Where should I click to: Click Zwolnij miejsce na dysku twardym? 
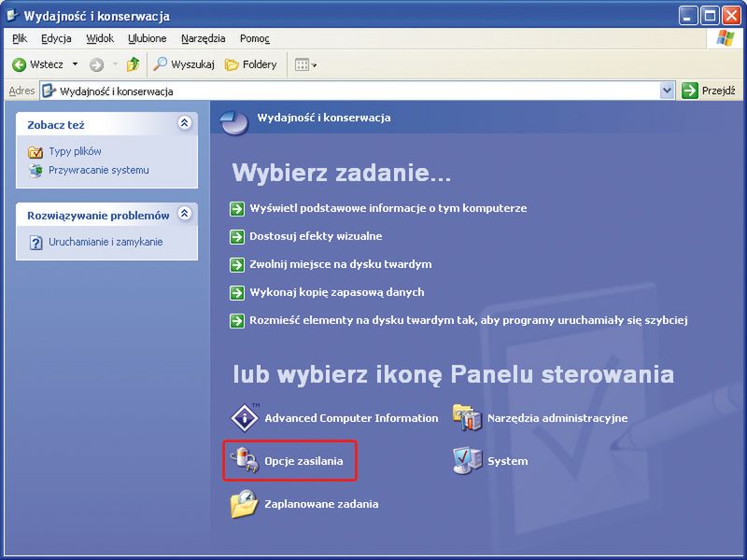click(x=341, y=264)
